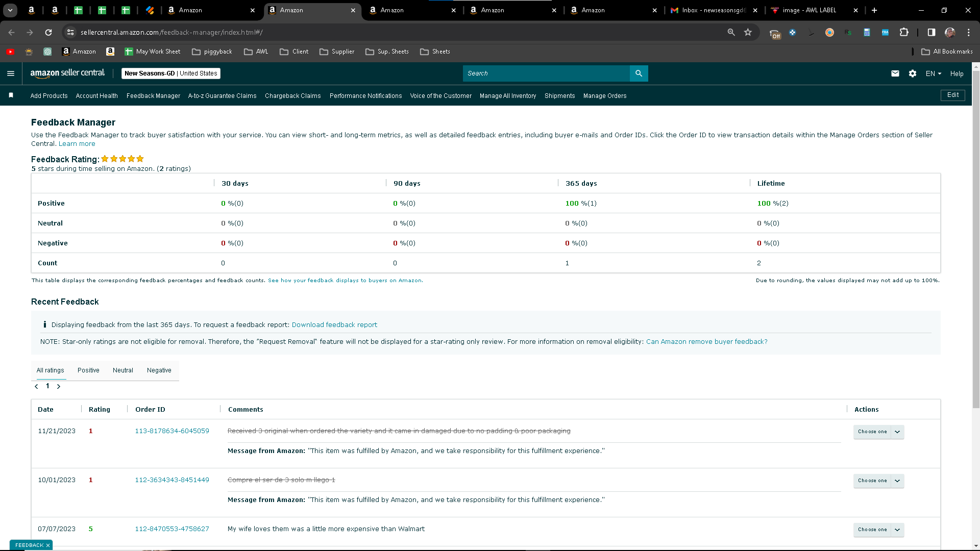Click the FBA extension icon

pyautogui.click(x=885, y=32)
